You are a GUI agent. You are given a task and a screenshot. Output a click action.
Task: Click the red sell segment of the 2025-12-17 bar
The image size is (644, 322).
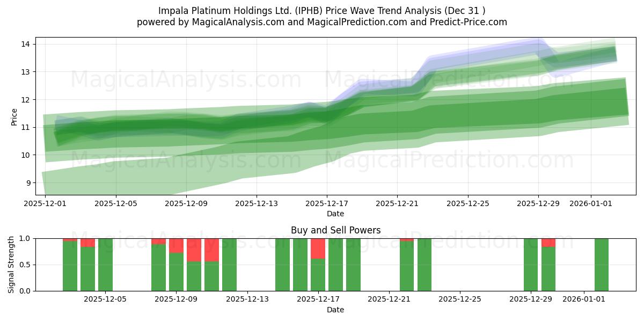pyautogui.click(x=318, y=248)
